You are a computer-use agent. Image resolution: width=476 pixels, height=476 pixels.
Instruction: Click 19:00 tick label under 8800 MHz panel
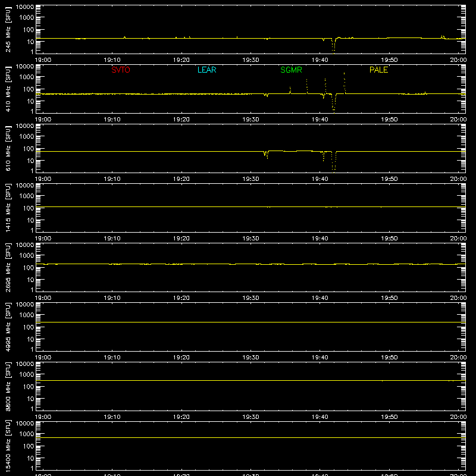43,417
